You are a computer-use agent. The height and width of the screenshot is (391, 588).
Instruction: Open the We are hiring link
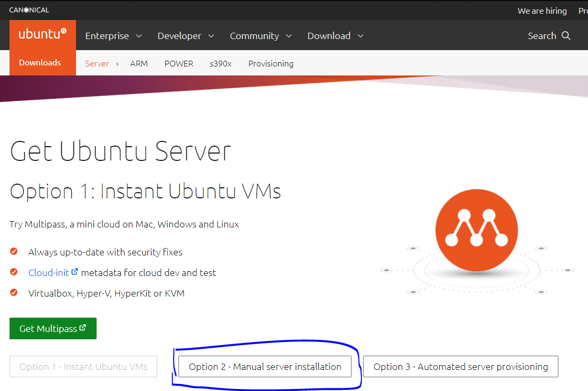pos(542,11)
